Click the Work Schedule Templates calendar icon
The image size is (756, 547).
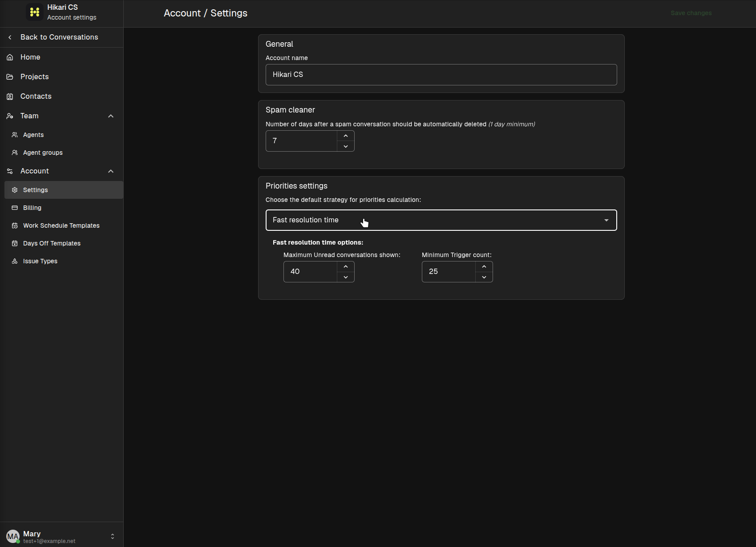[15, 225]
